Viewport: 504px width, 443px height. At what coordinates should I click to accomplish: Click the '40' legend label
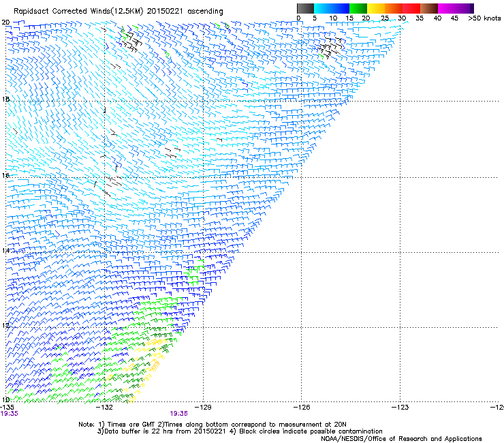437,18
